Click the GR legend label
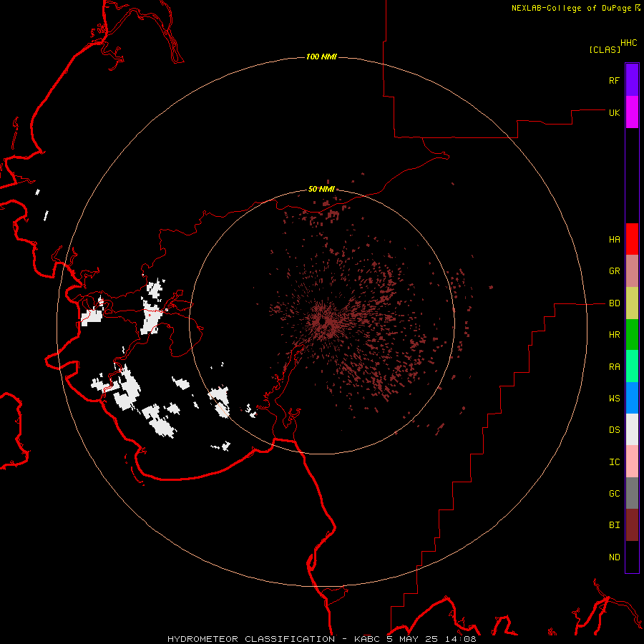This screenshot has height=644, width=644. pos(614,271)
